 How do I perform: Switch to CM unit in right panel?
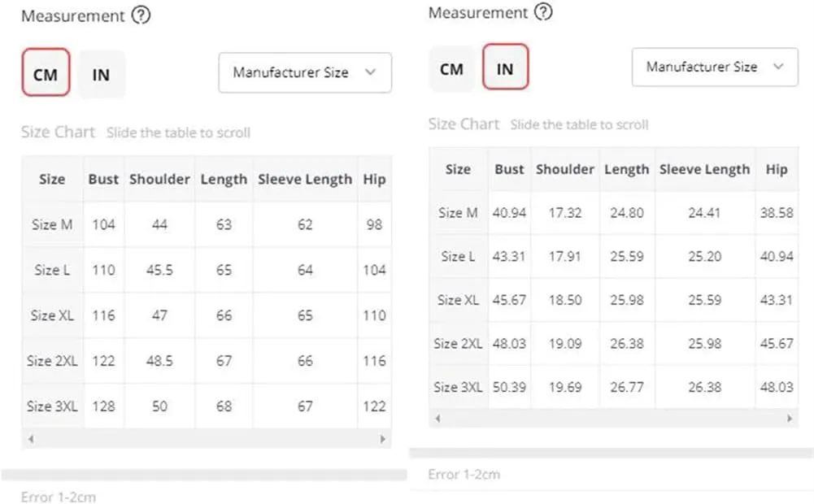click(451, 69)
